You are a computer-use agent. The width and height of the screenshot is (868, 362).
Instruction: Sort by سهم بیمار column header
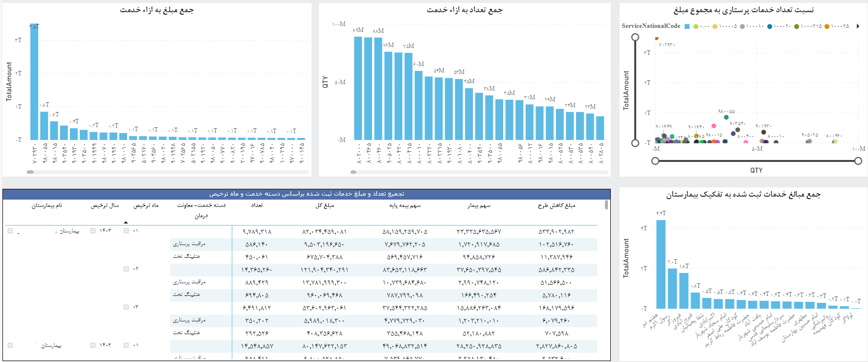point(479,205)
